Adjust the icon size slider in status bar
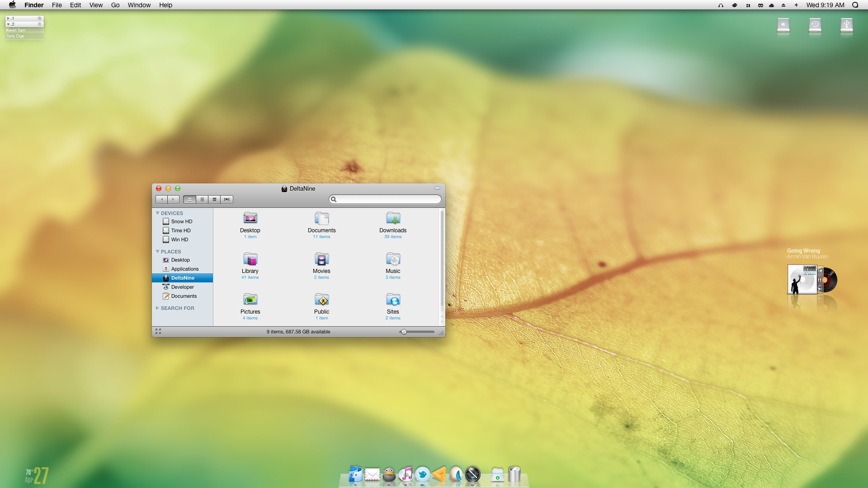Screen dimensions: 868x488 pos(417,332)
